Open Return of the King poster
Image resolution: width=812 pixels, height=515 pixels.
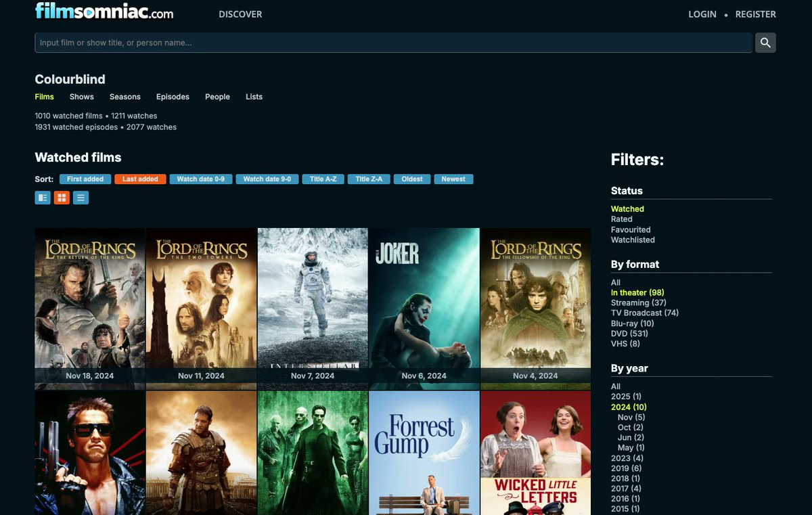[90, 309]
